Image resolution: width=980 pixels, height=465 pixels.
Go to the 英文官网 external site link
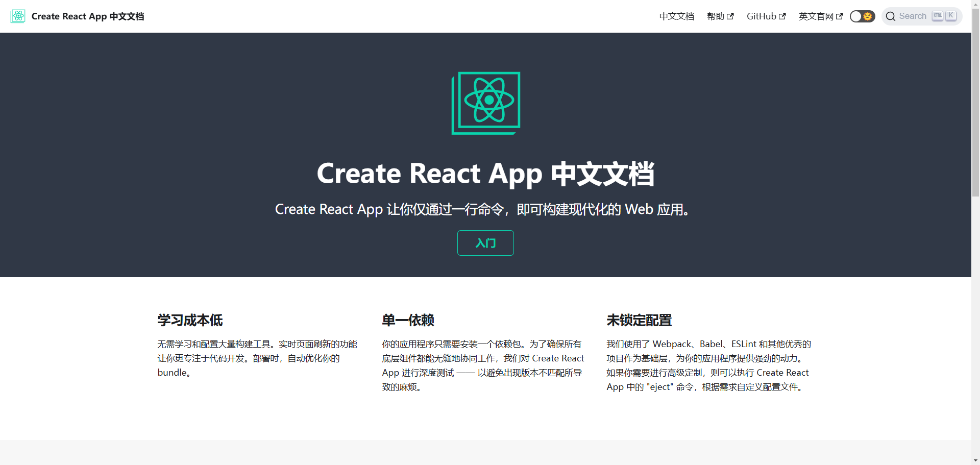[x=821, y=16]
